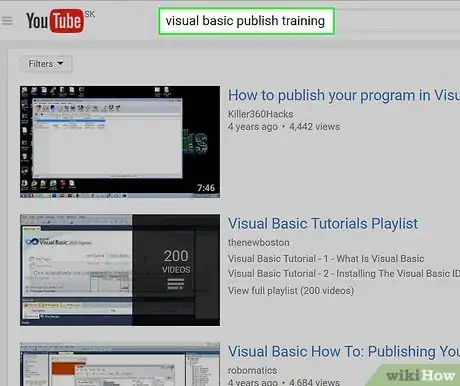This screenshot has width=460, height=386.
Task: Open 'How to publish your program in Visu' title
Action: pyautogui.click(x=344, y=95)
